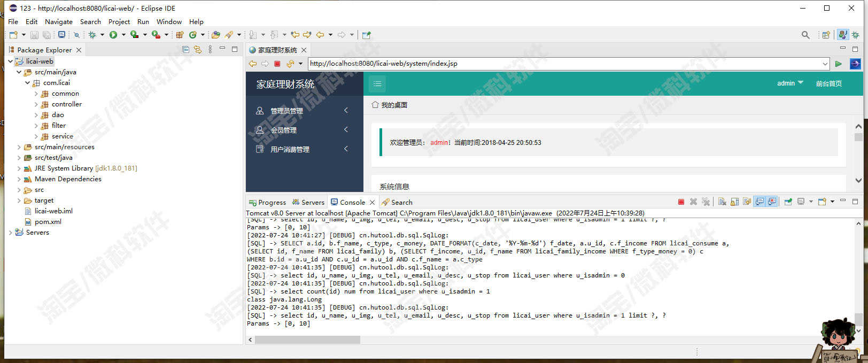
Task: Toggle Link with Editor in Package Explorer
Action: click(x=198, y=50)
